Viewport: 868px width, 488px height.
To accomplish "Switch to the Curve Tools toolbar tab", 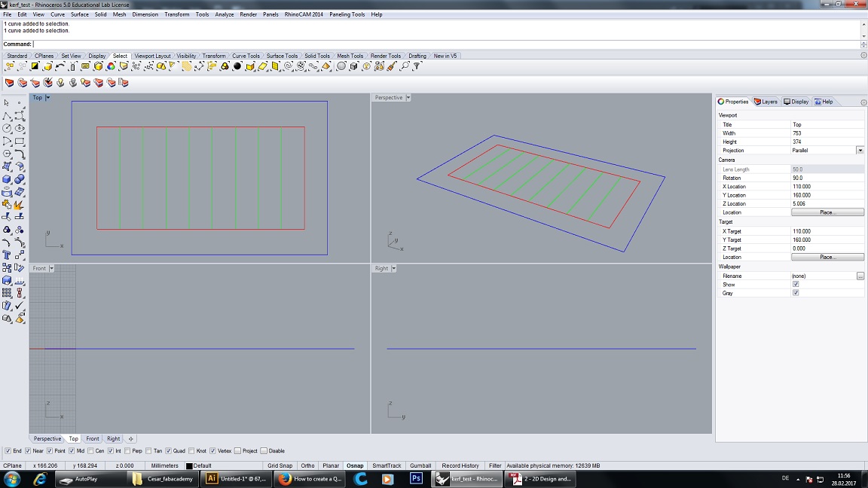I will (246, 56).
